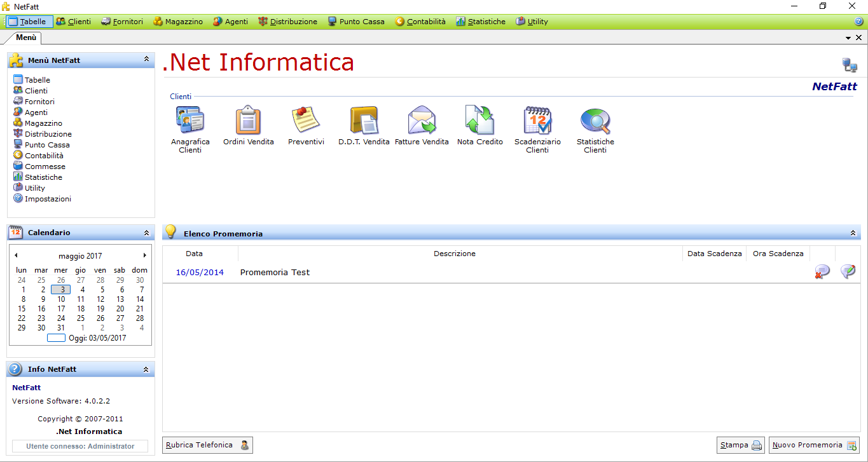Open Scadenziario Clienti calendar icon
The height and width of the screenshot is (462, 868).
(537, 120)
